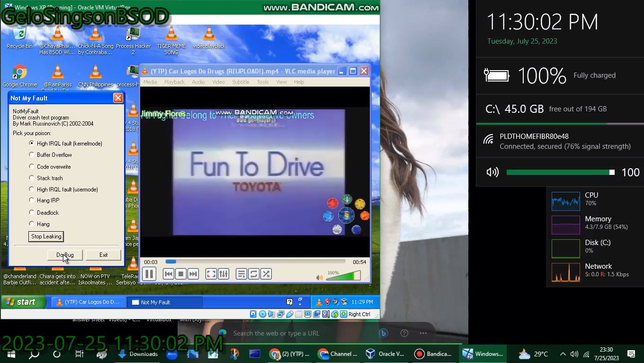This screenshot has width=644, height=363.
Task: Show the VLC playlist
Action: (x=241, y=274)
